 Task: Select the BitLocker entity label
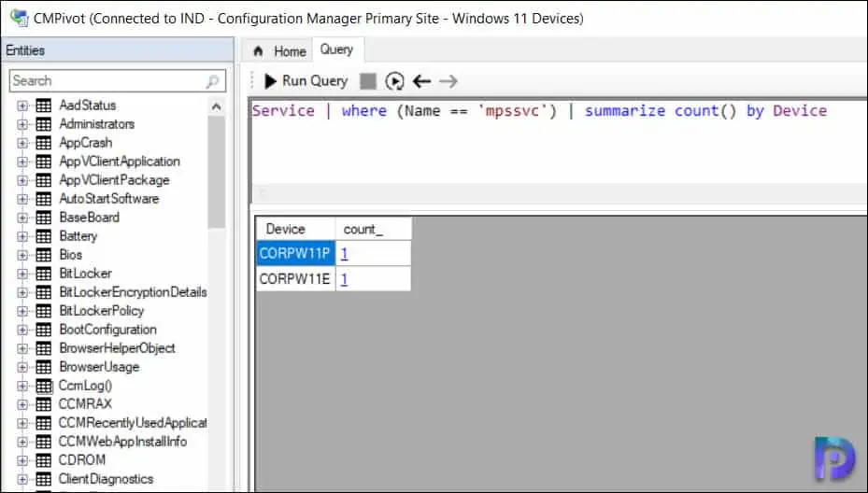click(x=85, y=274)
